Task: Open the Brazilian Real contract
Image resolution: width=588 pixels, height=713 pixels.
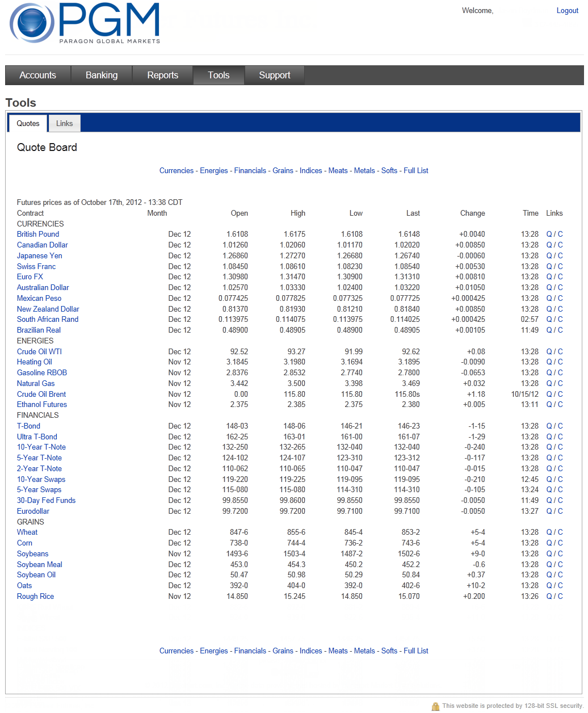Action: click(39, 330)
